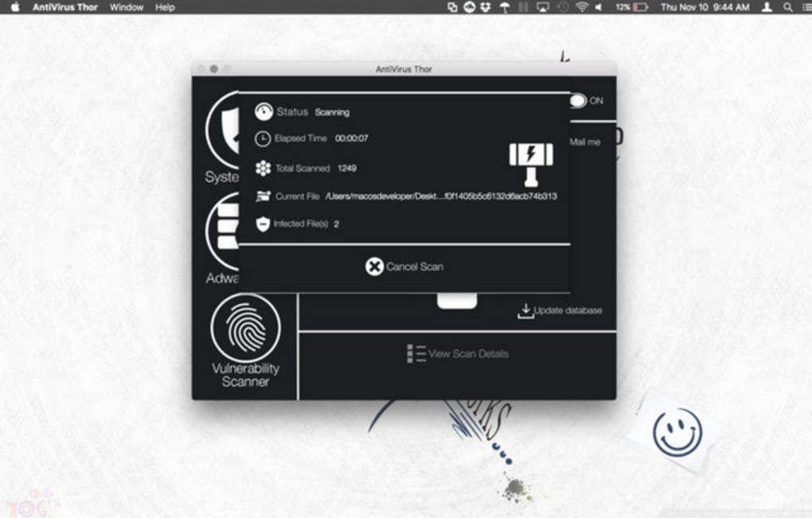Click the AntiVirus Thor window title bar
Viewport: 812px width, 518px height.
pos(404,68)
